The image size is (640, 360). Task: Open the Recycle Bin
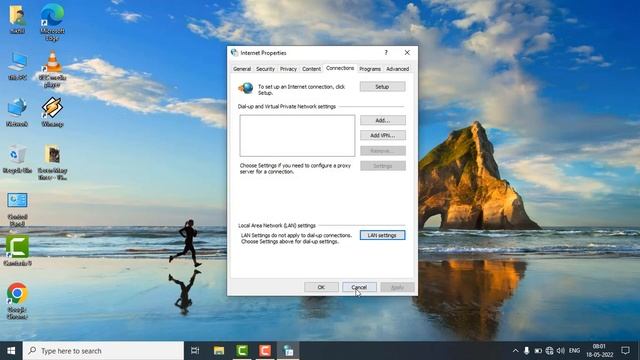point(17,159)
